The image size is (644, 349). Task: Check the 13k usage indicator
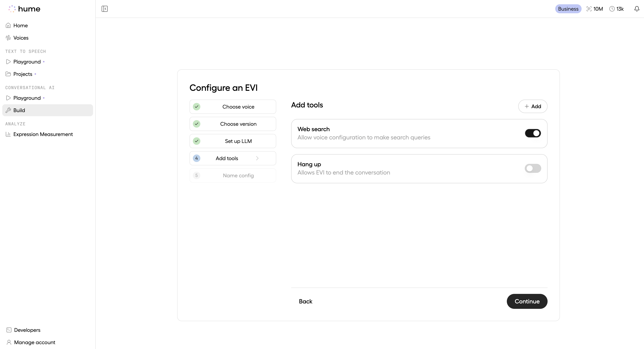[616, 8]
